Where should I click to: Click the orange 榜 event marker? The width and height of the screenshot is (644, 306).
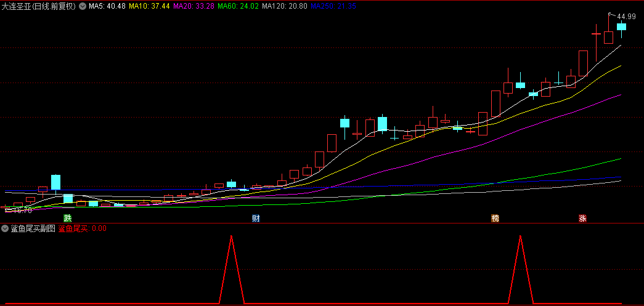click(x=495, y=218)
